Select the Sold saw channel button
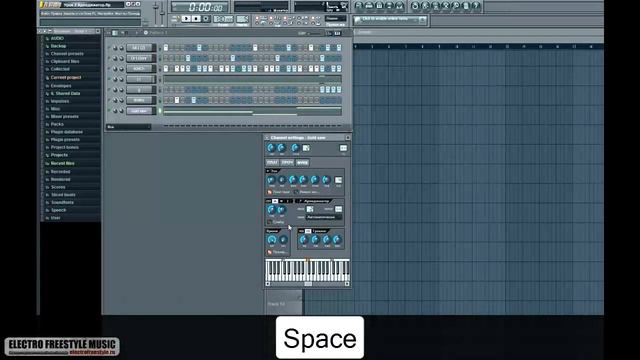Viewport: 640px width, 360px height. coord(139,111)
